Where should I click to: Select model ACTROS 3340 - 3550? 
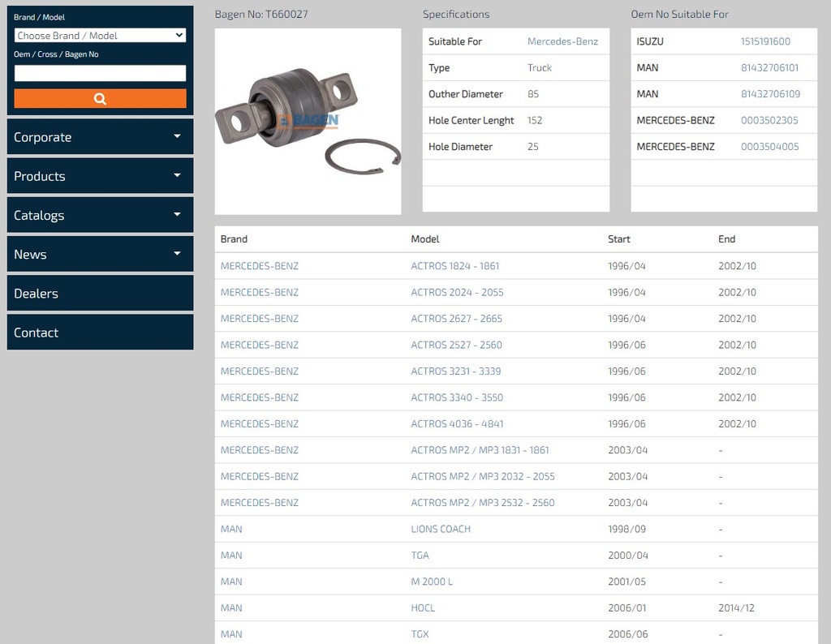(x=457, y=397)
